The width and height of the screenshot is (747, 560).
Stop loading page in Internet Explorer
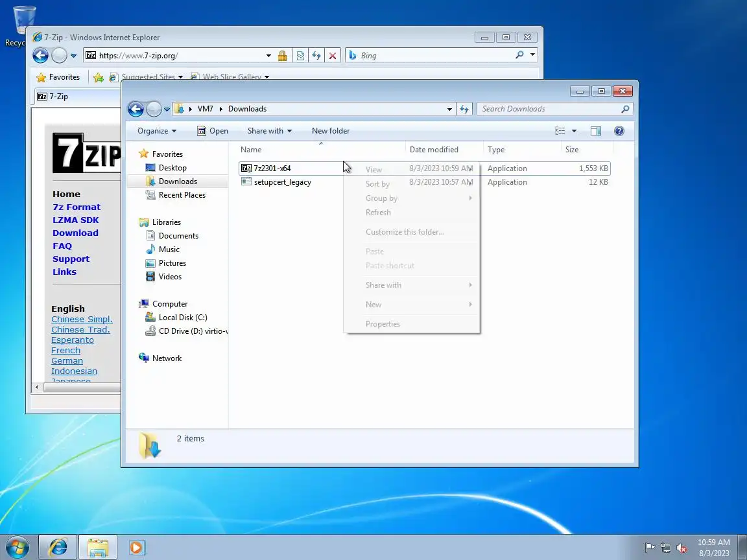[333, 56]
